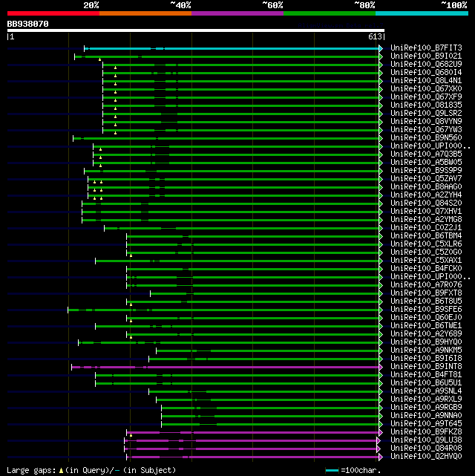475x476 pixels.
Task: Click UniRef100_C5XLR6 hit name
Action: coord(426,244)
